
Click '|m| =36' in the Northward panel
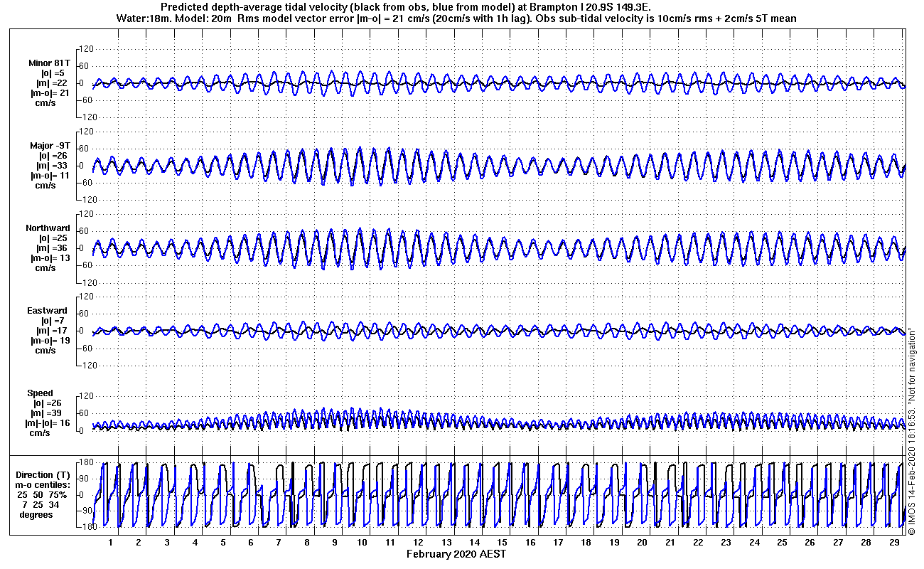coord(51,248)
